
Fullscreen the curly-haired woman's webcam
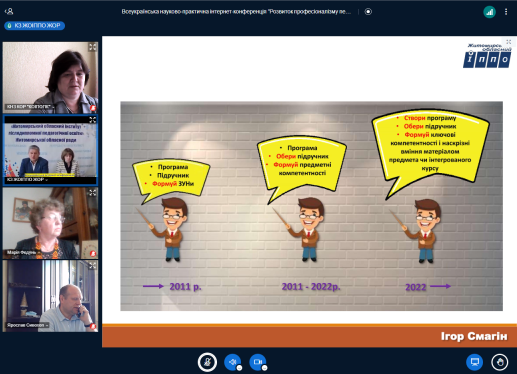93,192
